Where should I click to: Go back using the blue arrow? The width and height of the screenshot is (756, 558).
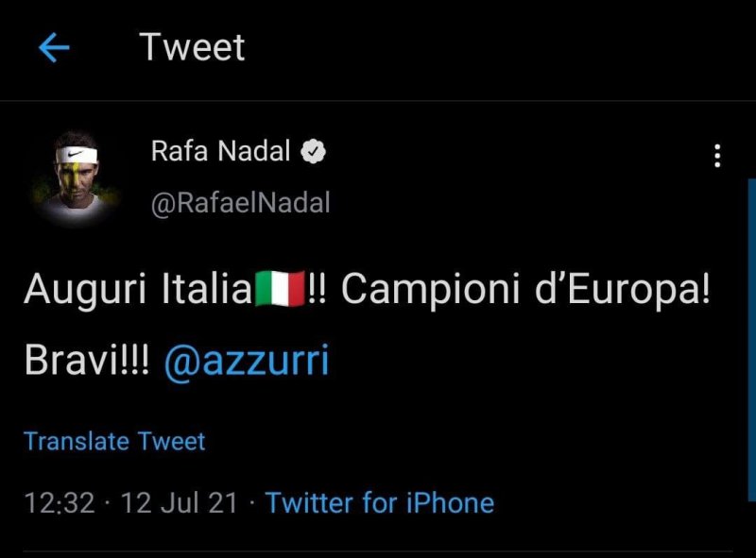[54, 47]
